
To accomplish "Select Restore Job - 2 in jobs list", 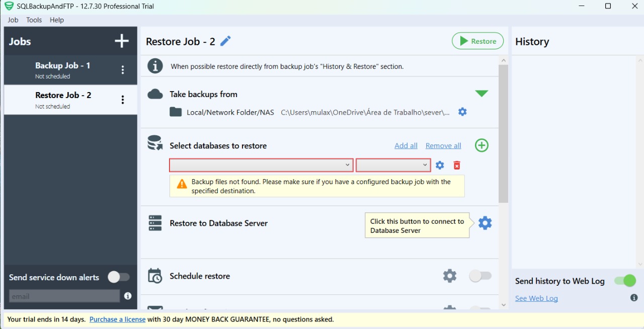I will (x=70, y=100).
